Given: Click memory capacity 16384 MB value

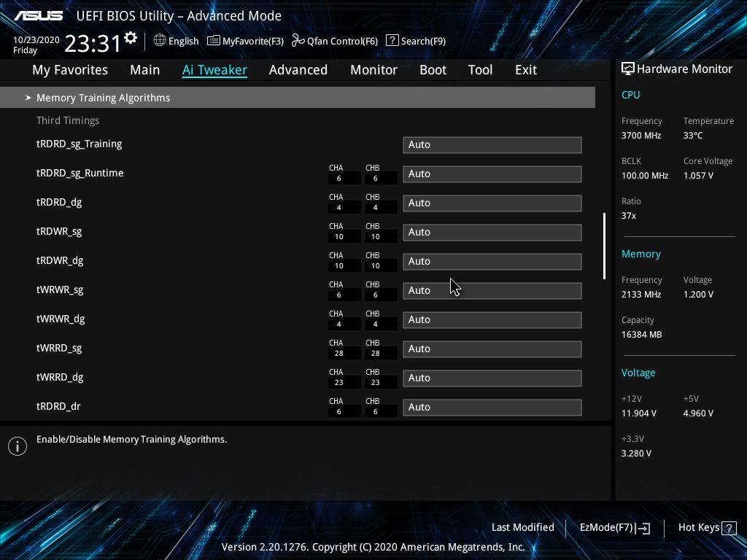Looking at the screenshot, I should 641,335.
